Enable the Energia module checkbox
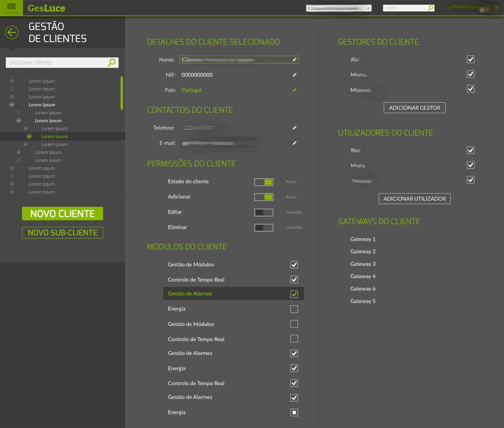Image resolution: width=504 pixels, height=428 pixels. [294, 309]
